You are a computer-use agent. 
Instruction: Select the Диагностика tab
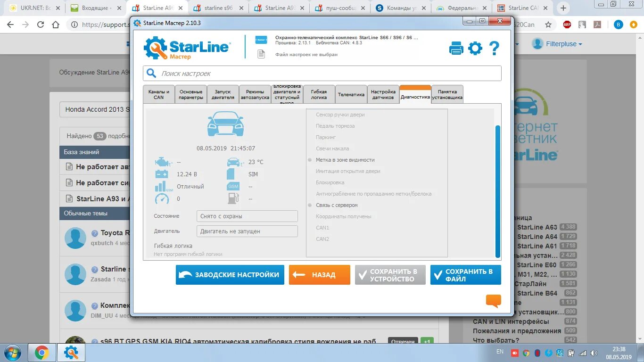(415, 94)
